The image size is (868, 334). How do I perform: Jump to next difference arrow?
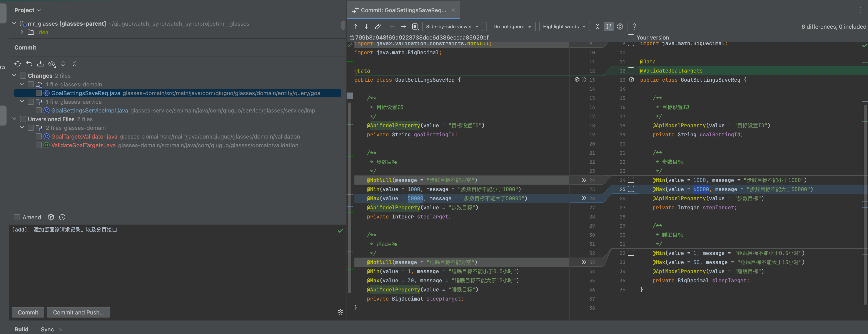pos(366,26)
